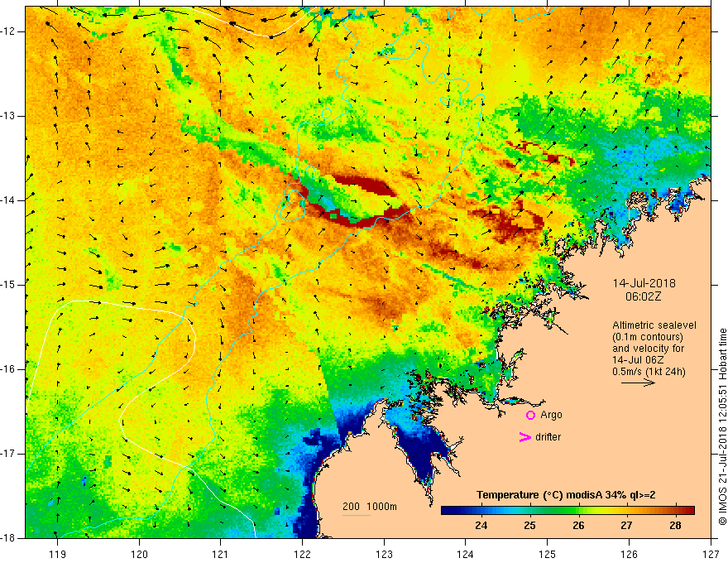Click the IMOS copyright timestamp text
Viewport: 728px width, 563px height.
coord(722,426)
